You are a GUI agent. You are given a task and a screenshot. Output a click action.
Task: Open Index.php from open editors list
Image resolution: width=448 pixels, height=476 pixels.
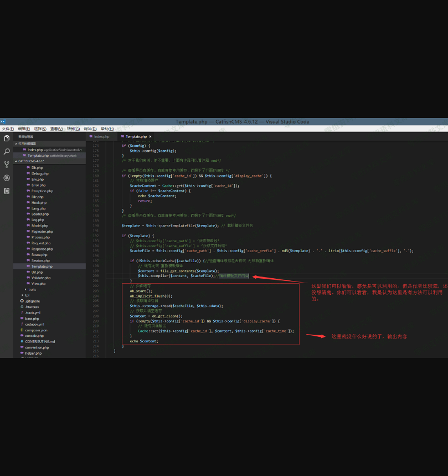[x=34, y=150]
